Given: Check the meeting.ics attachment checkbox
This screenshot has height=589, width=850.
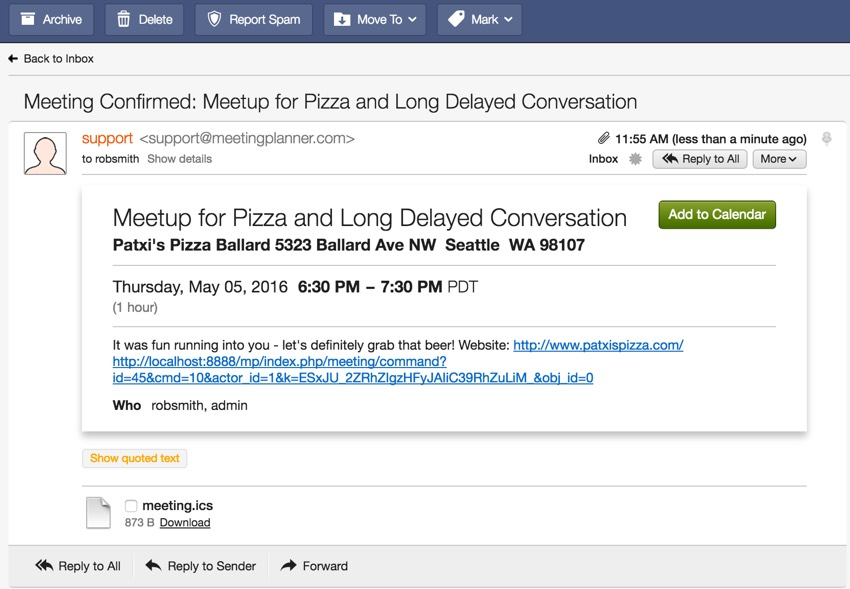Looking at the screenshot, I should 131,506.
